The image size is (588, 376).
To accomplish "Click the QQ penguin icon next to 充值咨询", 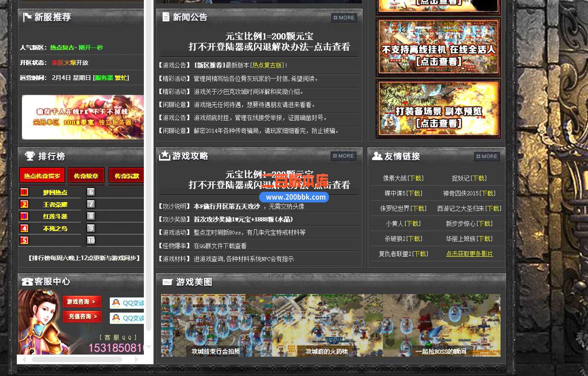I will [116, 318].
